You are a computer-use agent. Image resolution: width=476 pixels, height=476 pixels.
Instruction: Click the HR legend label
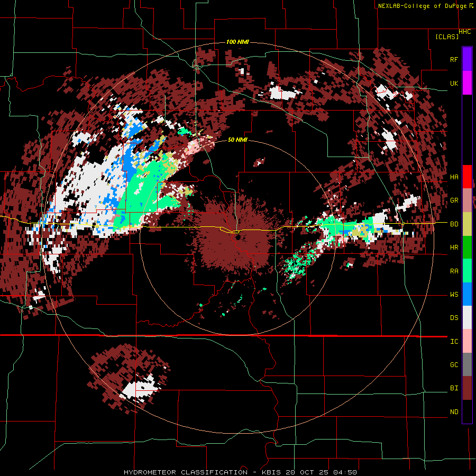[x=454, y=248]
